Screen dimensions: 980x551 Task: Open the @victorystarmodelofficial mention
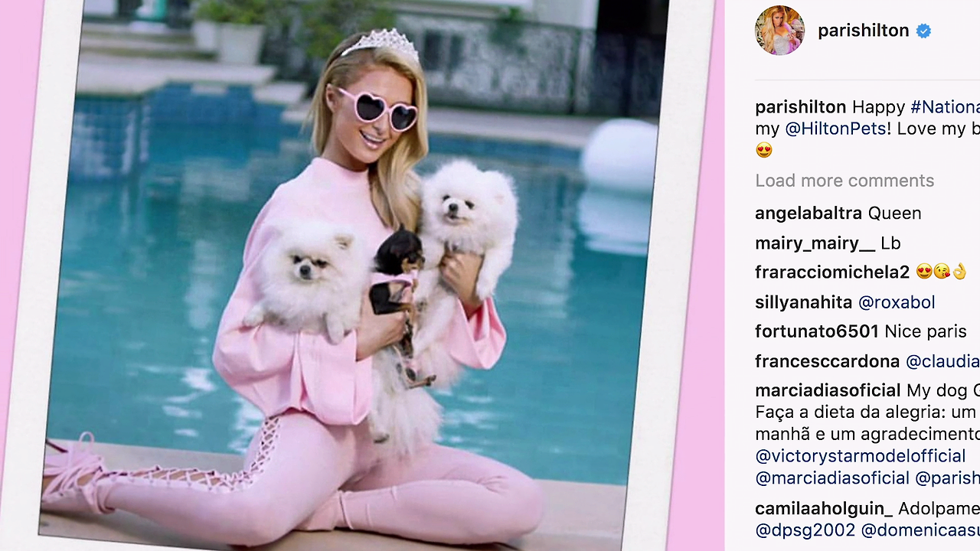point(860,456)
